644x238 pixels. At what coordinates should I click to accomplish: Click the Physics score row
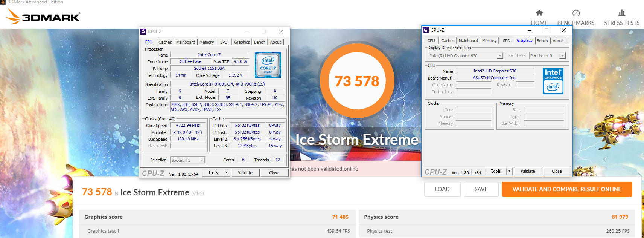(x=497, y=217)
